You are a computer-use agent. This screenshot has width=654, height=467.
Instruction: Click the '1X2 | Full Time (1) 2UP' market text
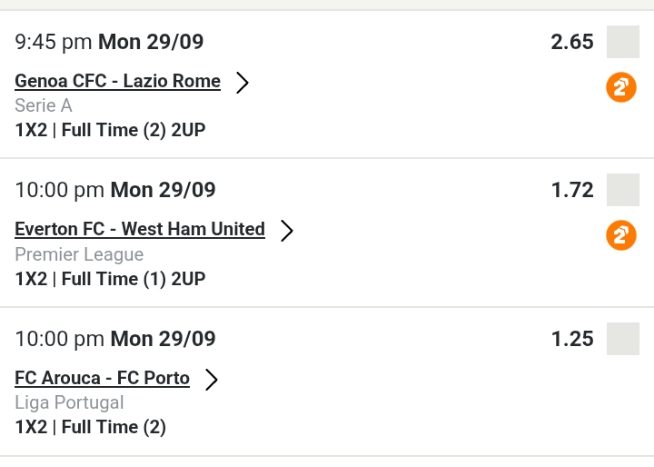pyautogui.click(x=110, y=279)
